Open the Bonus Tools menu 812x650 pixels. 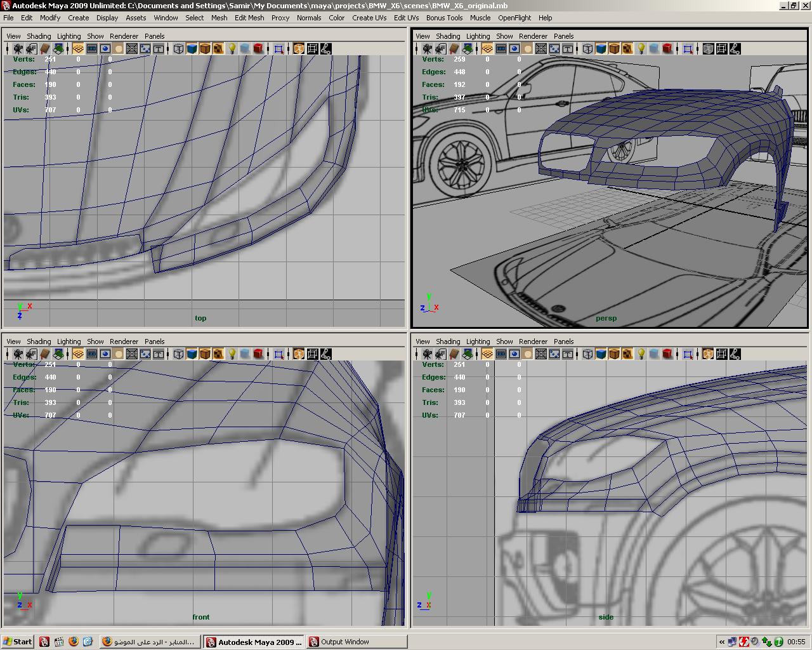click(x=444, y=18)
